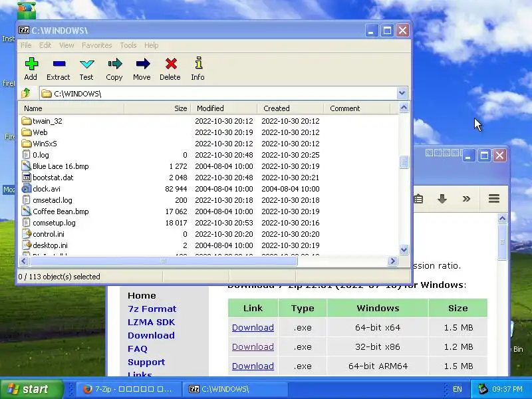Screen dimensions: 532x399
Task: Open the Edit menu
Action: click(45, 45)
